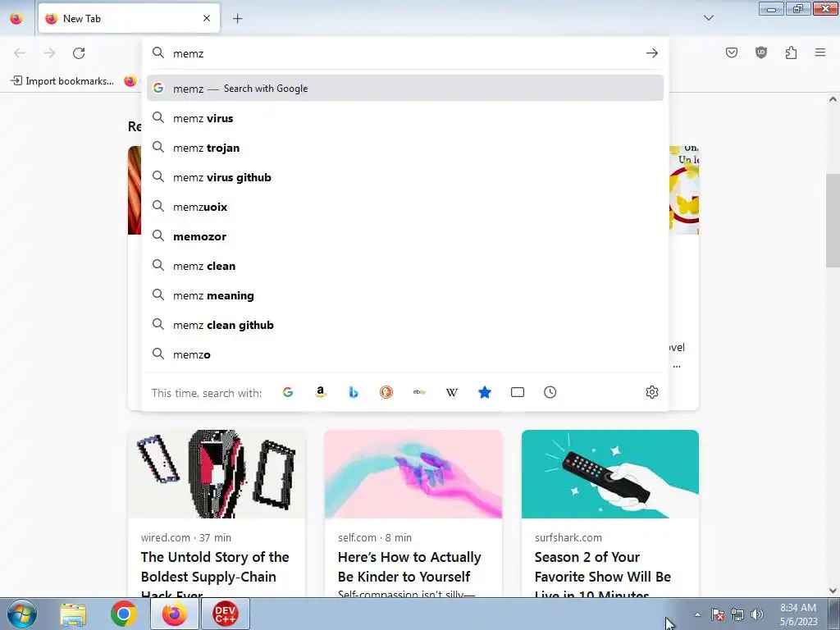Search in History clock icon
Viewport: 840px width, 630px height.
tap(550, 392)
